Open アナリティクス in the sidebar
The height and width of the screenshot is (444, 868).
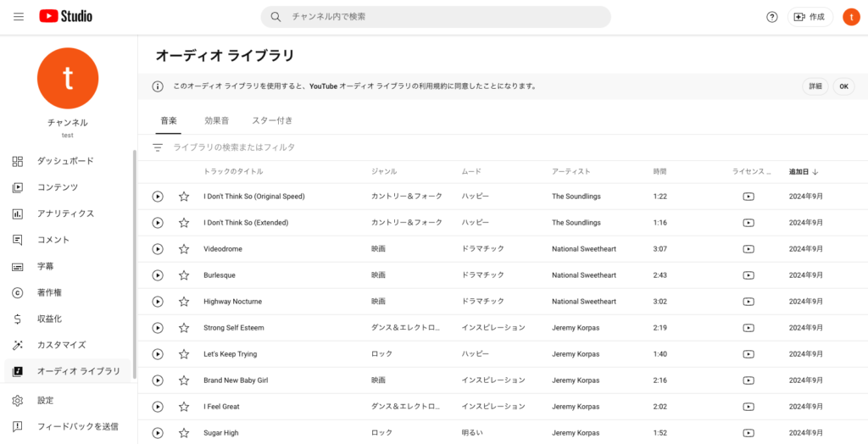pyautogui.click(x=66, y=214)
